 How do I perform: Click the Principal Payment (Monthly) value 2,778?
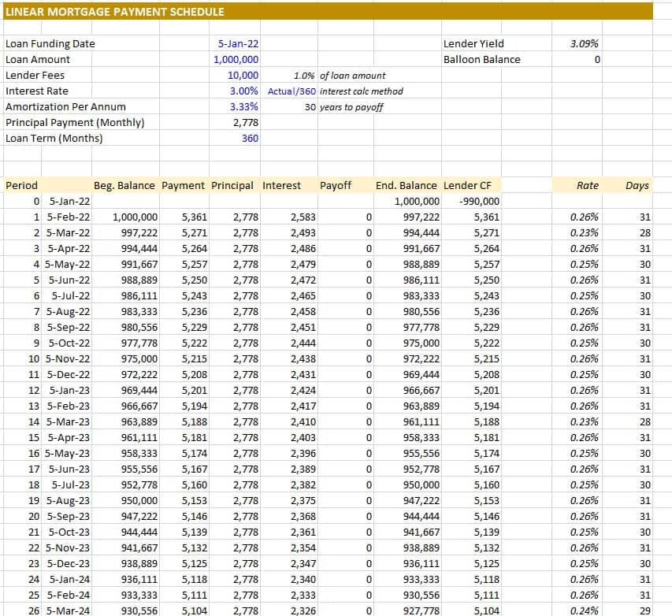click(x=246, y=123)
